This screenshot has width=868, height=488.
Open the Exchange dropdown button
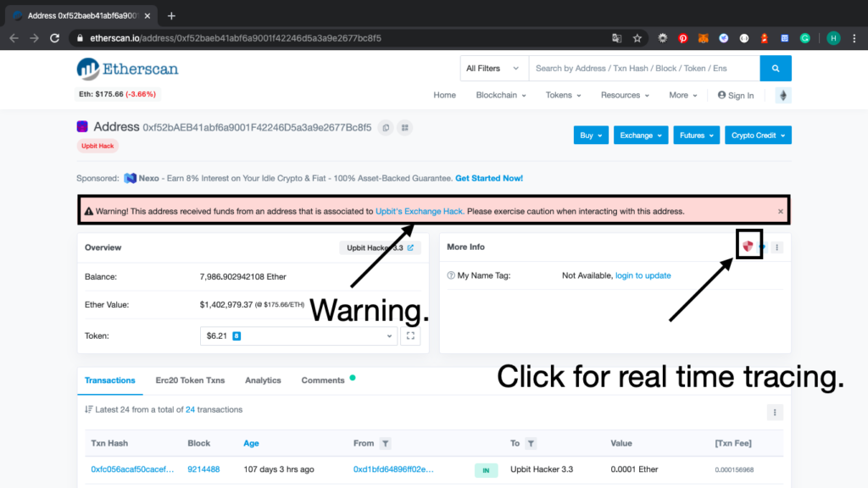[641, 136]
